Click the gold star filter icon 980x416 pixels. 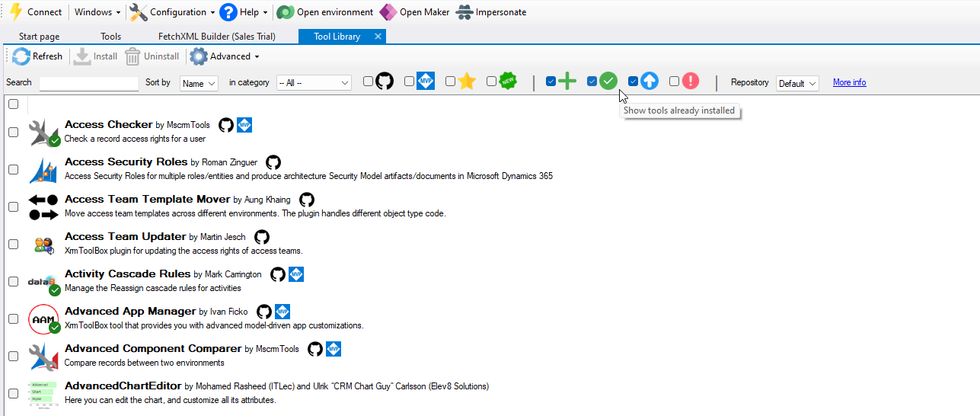[x=467, y=81]
